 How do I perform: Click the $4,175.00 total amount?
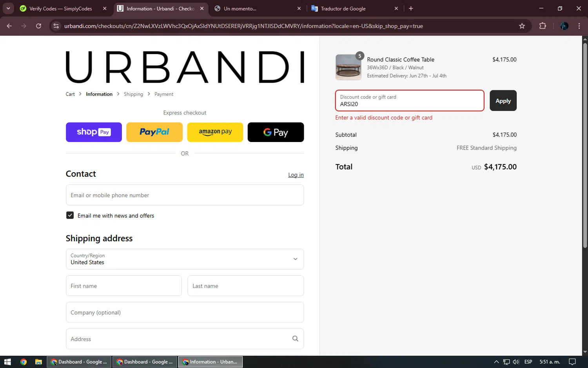[x=500, y=167]
